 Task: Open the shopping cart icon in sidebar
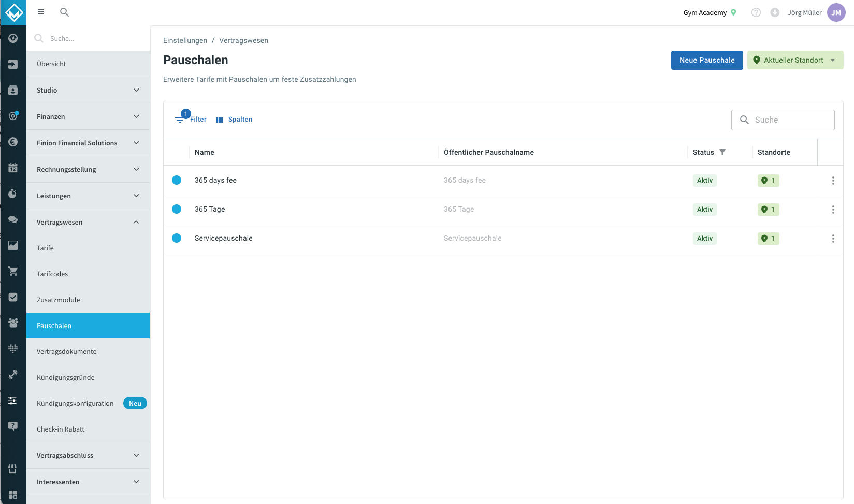(x=13, y=271)
